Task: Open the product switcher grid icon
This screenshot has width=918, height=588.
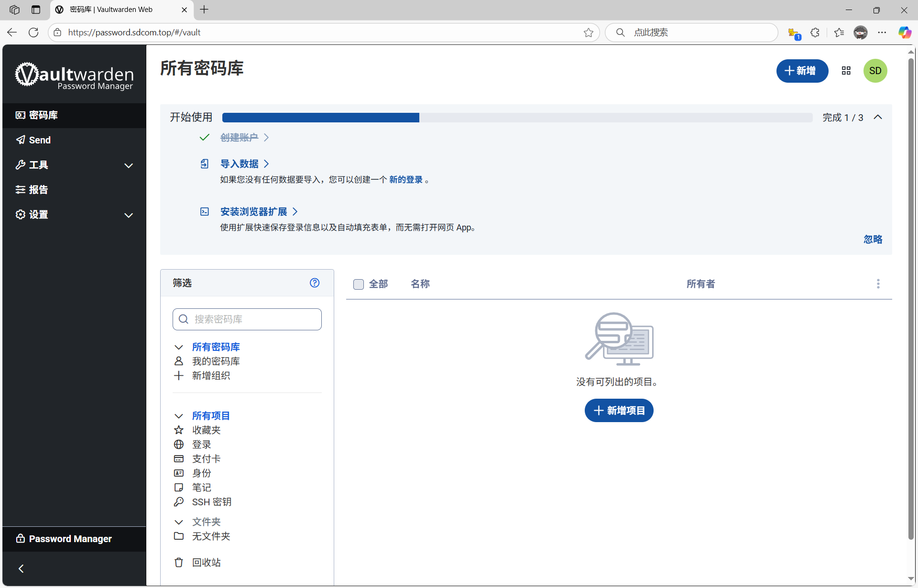Action: [846, 71]
